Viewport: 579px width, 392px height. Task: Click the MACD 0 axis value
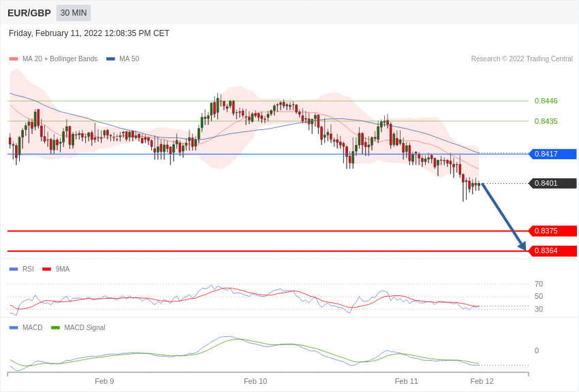pos(537,350)
